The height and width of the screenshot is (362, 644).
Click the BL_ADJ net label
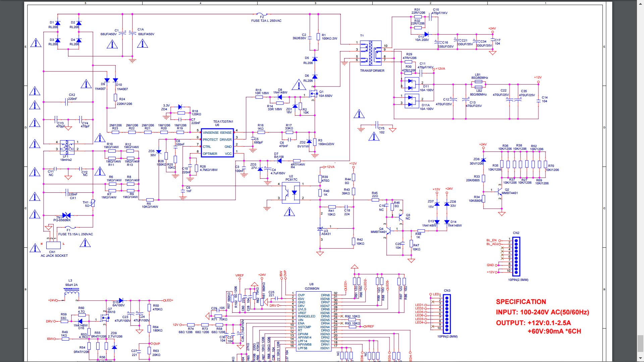click(x=492, y=244)
